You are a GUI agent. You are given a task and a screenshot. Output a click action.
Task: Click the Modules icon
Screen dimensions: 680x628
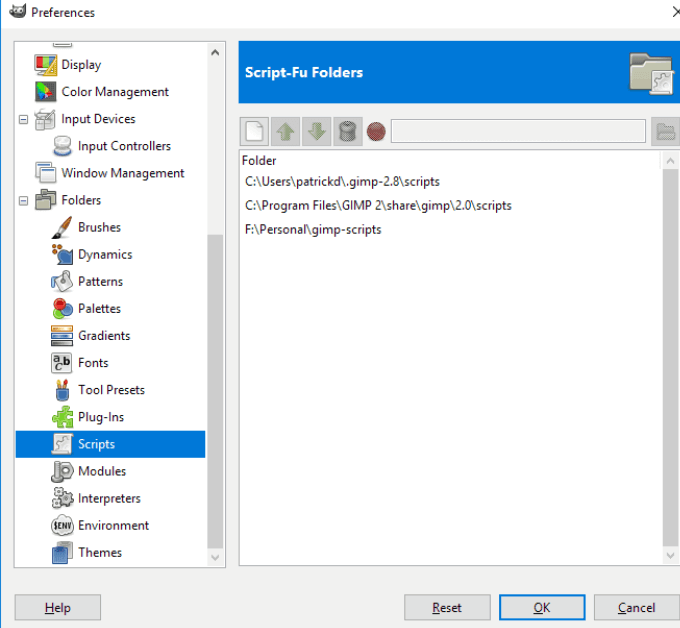click(x=62, y=471)
